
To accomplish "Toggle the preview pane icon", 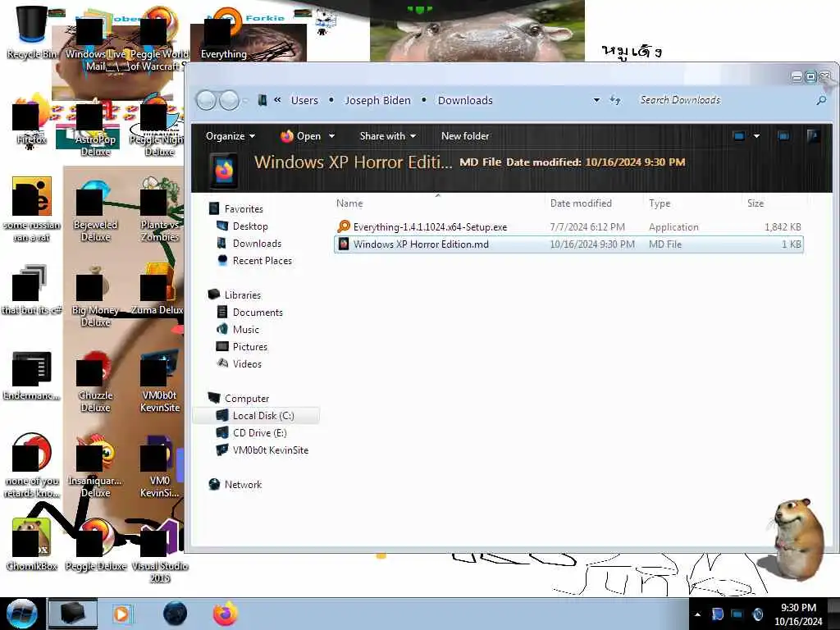I will (783, 136).
